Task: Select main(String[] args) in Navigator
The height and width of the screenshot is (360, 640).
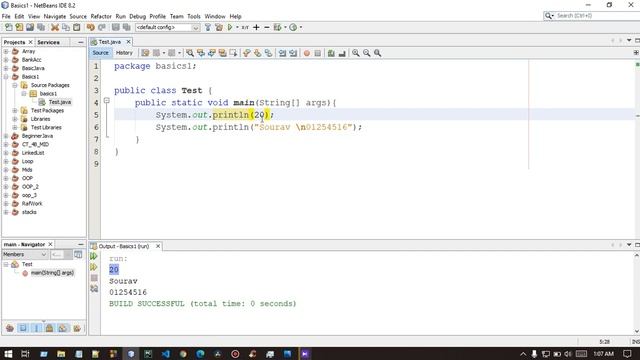Action: [x=52, y=273]
